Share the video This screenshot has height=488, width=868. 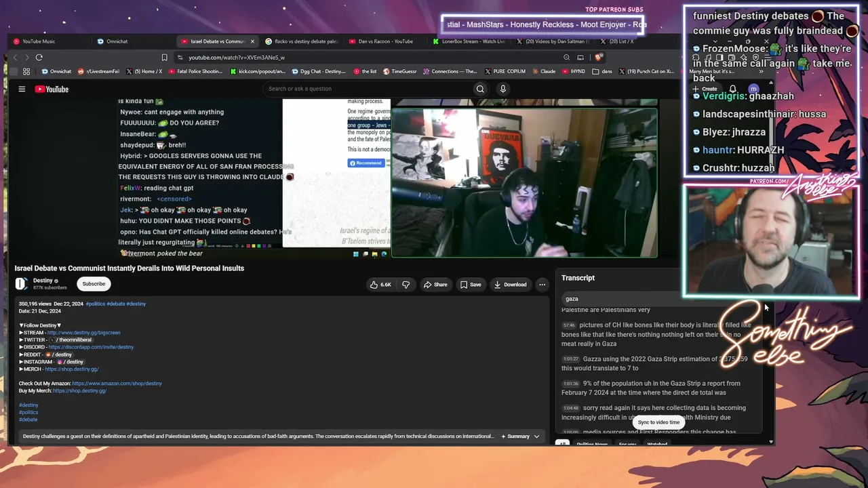435,285
